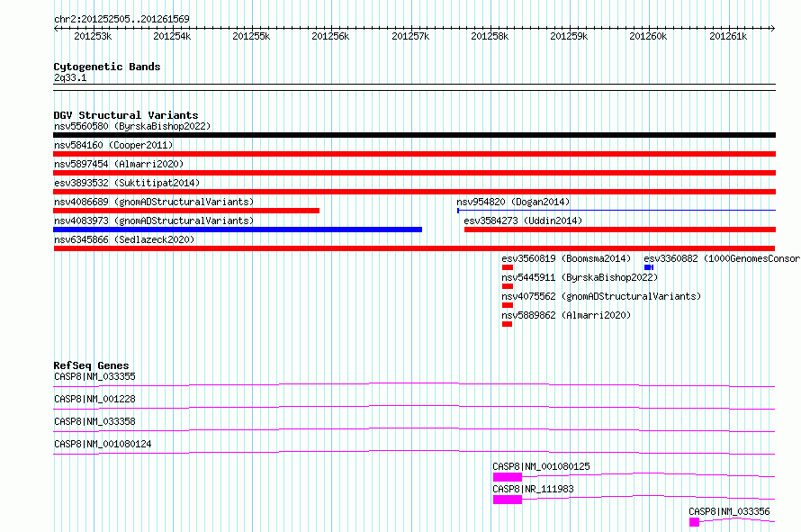Click the 201256k ruler position
Screen dimensions: 801x532
(x=330, y=36)
